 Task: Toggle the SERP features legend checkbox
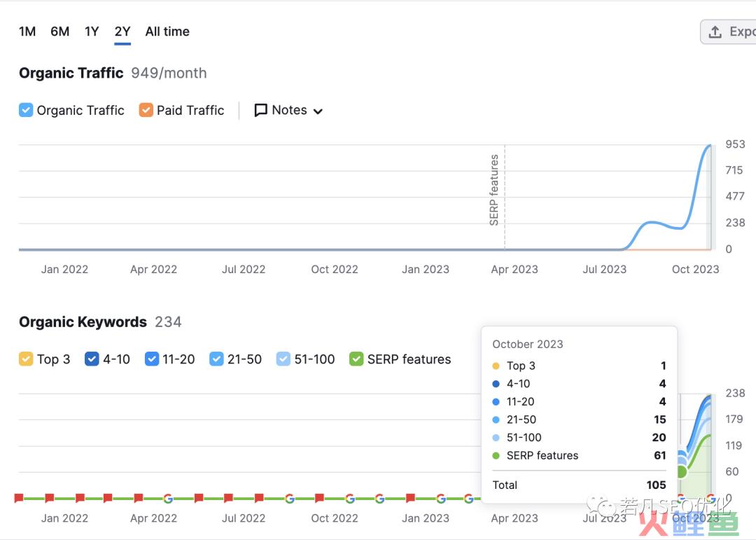point(356,359)
